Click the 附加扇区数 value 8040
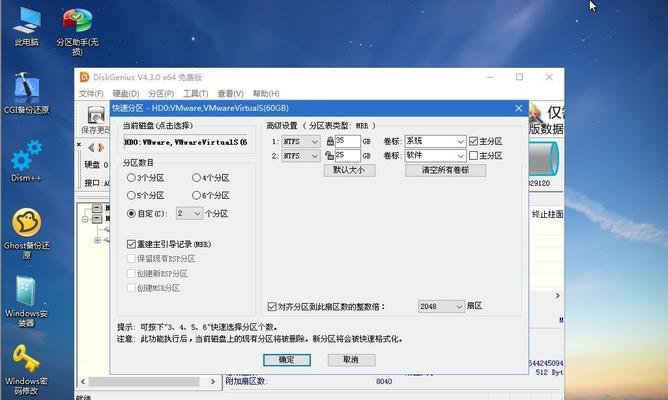Image resolution: width=668 pixels, height=400 pixels. point(384,381)
